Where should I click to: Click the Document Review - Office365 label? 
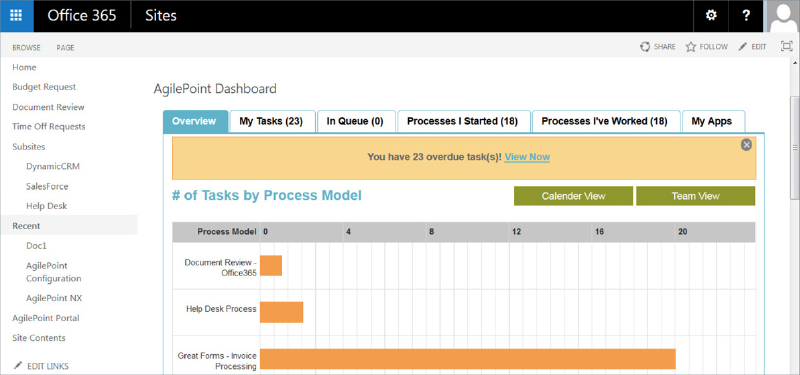pos(220,267)
